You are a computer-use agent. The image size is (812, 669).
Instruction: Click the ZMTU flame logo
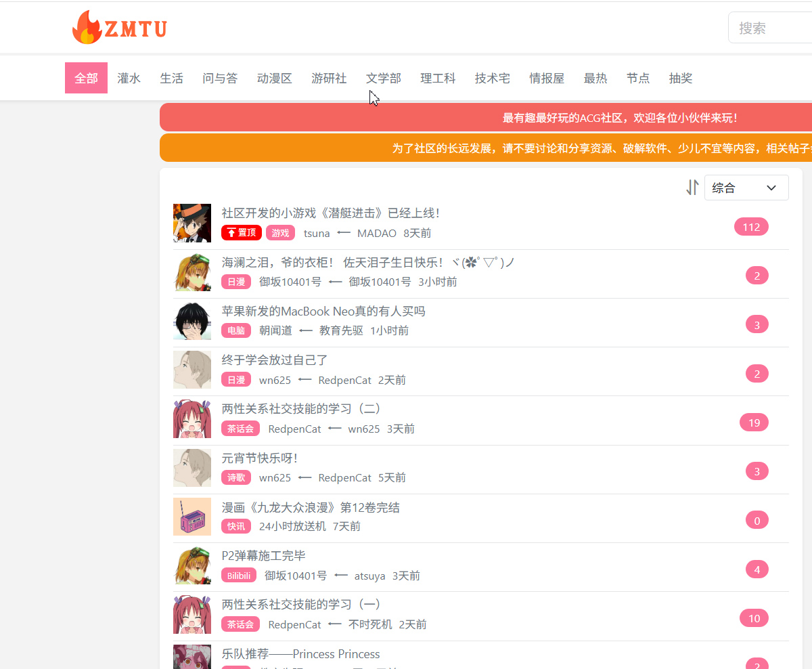click(119, 28)
